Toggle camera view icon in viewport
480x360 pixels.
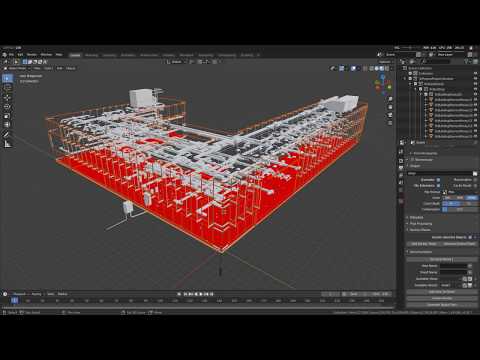pos(390,115)
